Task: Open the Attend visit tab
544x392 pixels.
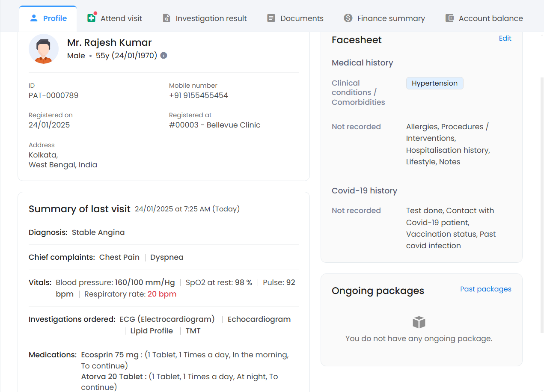Action: coord(121,18)
